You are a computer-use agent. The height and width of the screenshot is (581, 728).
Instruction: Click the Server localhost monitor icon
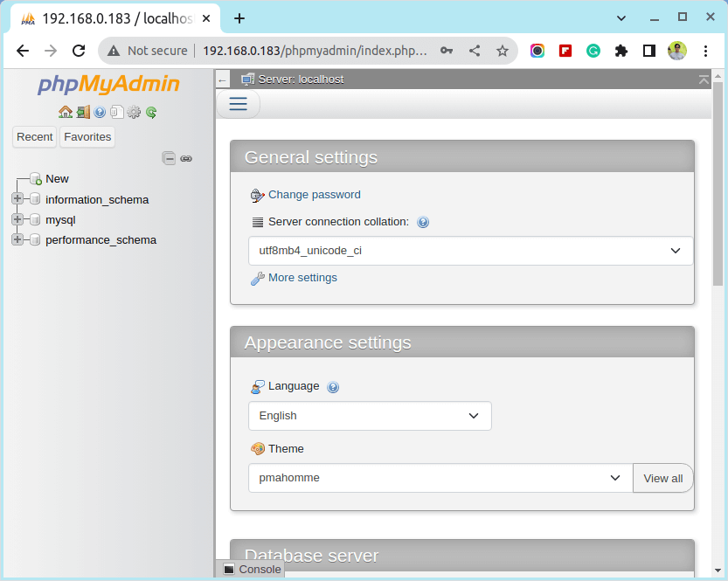[x=247, y=80]
